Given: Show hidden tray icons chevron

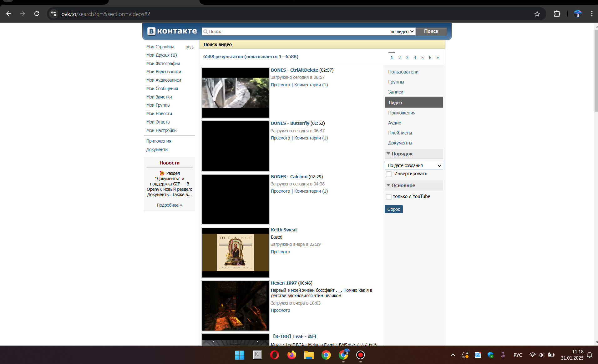Looking at the screenshot, I should click(x=453, y=355).
